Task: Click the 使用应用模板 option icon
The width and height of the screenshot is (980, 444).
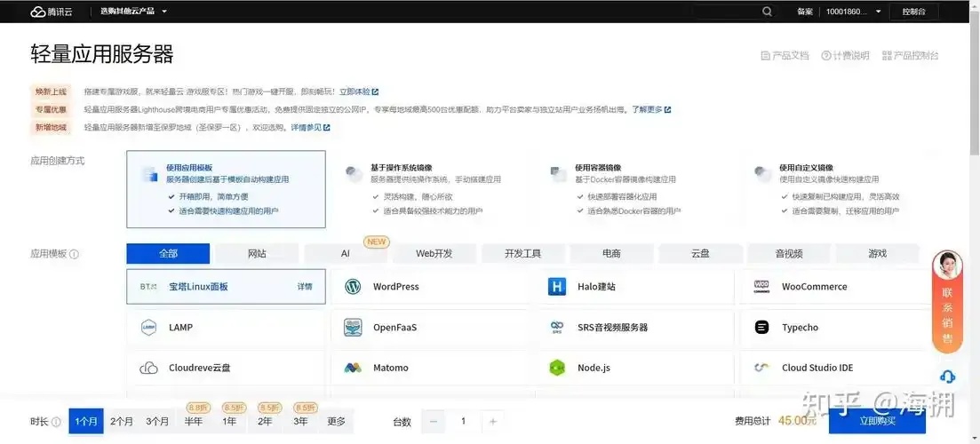Action: (x=149, y=174)
